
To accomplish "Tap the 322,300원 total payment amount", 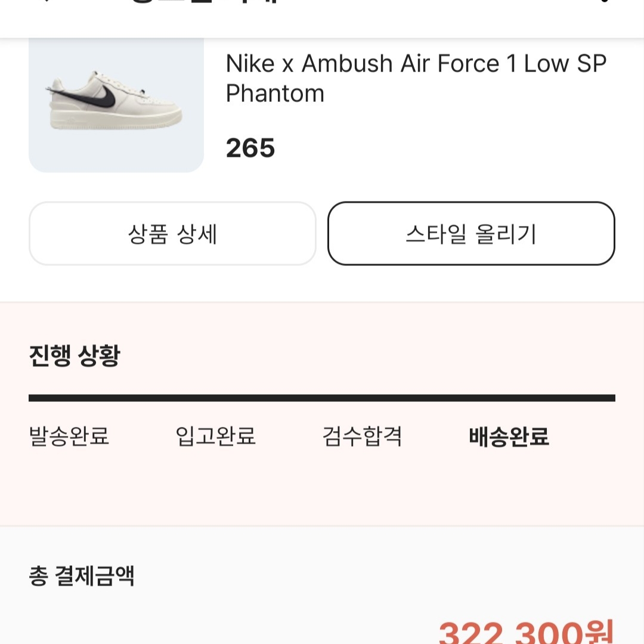I will click(526, 633).
